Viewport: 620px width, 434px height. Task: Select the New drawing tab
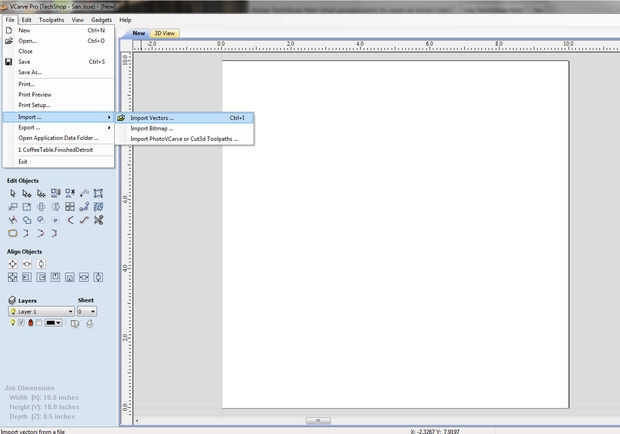[138, 33]
